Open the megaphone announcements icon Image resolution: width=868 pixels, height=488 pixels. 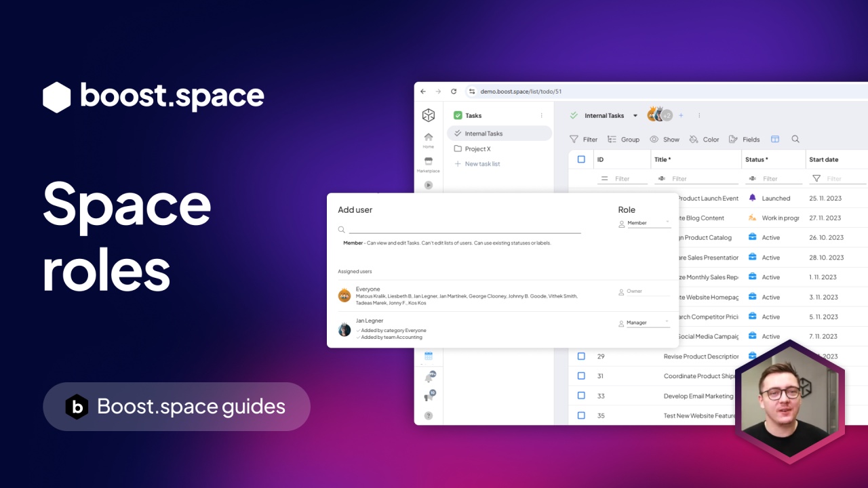click(x=429, y=397)
